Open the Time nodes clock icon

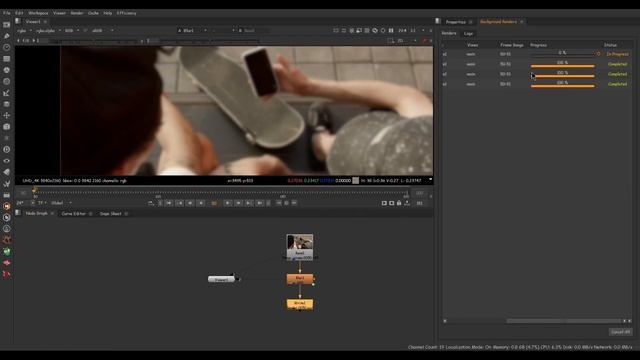pyautogui.click(x=7, y=47)
